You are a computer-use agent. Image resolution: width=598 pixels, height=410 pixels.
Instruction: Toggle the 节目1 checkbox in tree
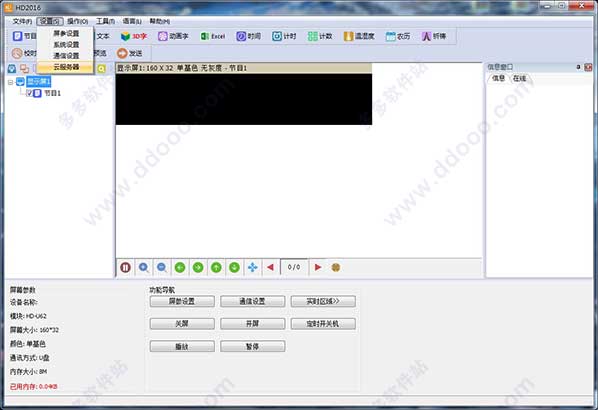coord(29,93)
